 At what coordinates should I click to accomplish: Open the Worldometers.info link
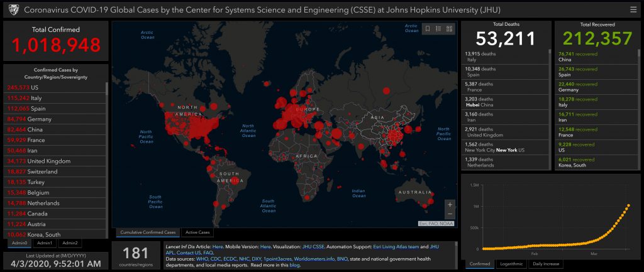coord(314,259)
